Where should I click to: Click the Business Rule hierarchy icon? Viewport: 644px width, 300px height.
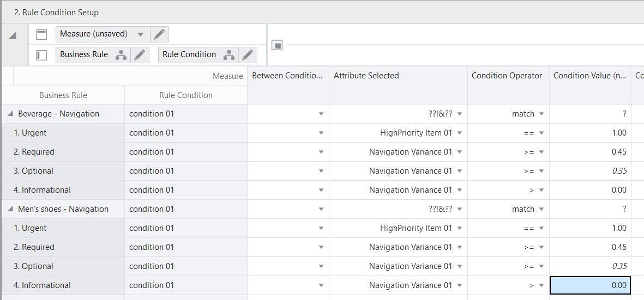click(121, 55)
